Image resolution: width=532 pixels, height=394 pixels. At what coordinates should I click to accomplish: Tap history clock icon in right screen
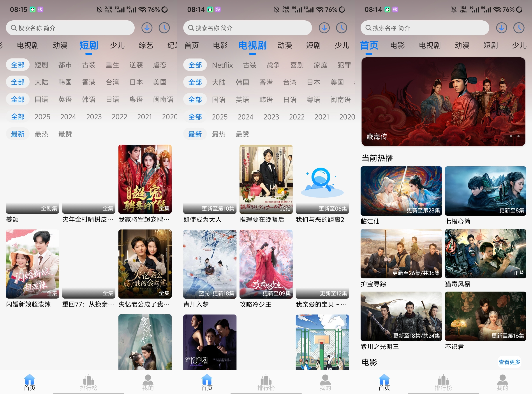[519, 28]
